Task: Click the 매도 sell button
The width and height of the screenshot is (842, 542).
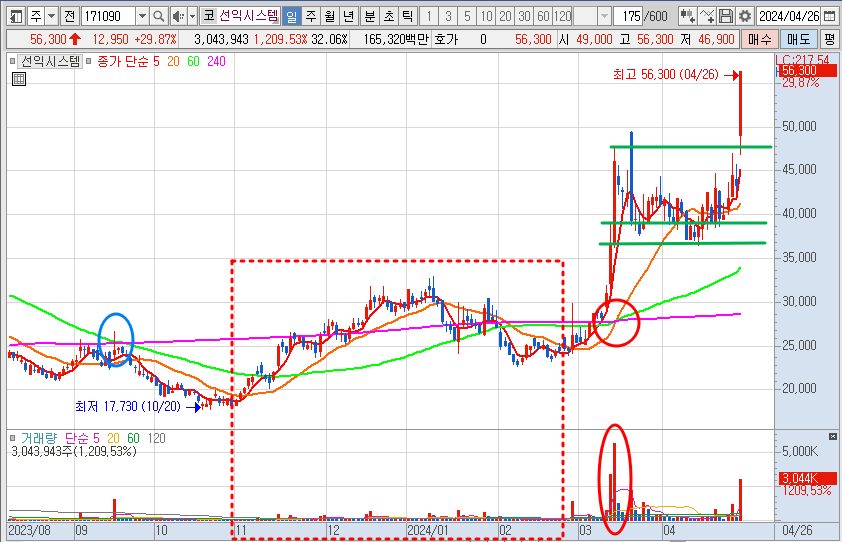Action: click(x=799, y=39)
